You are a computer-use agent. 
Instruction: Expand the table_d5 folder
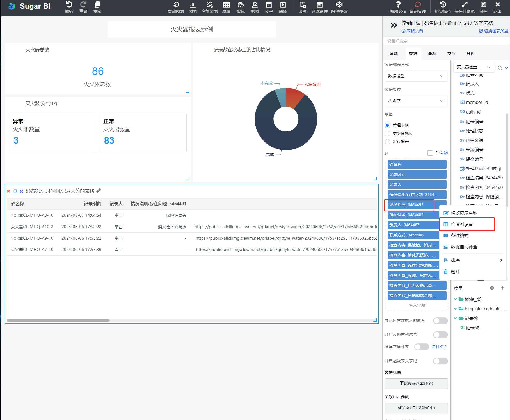click(x=455, y=299)
